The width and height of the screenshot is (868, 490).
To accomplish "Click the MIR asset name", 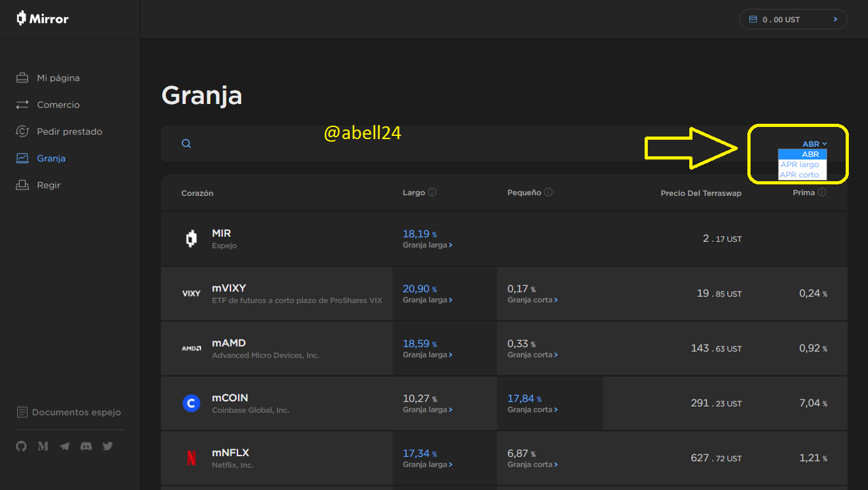I will (x=221, y=234).
